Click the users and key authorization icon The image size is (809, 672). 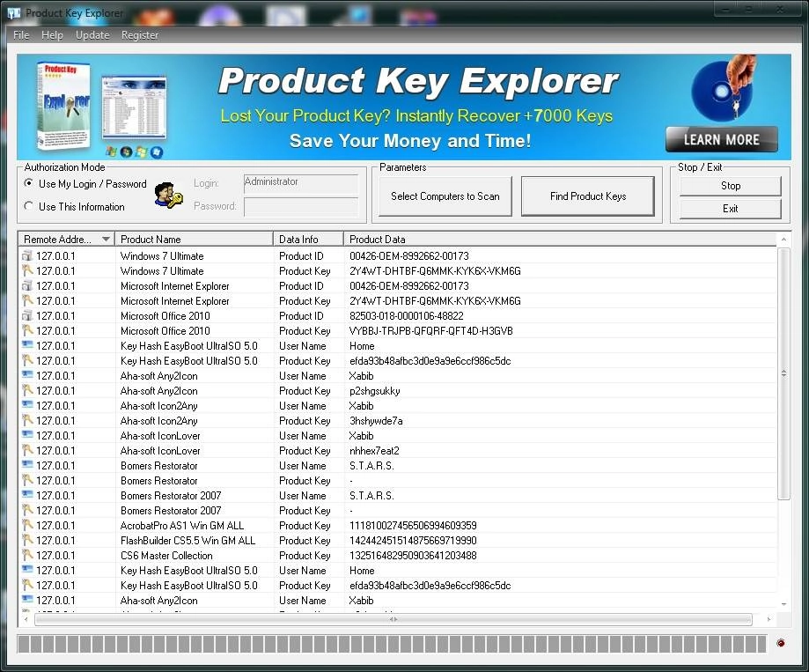pyautogui.click(x=168, y=196)
